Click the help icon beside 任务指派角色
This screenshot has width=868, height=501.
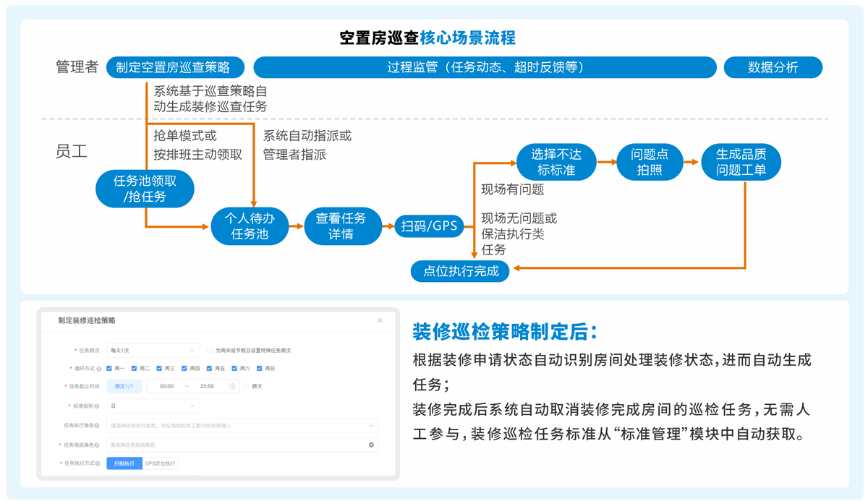coord(97,445)
